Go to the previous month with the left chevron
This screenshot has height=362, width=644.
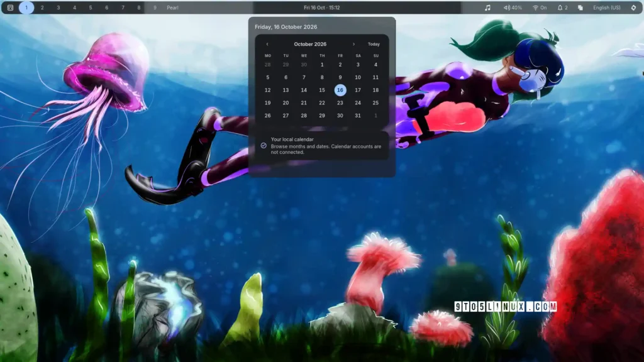267,44
